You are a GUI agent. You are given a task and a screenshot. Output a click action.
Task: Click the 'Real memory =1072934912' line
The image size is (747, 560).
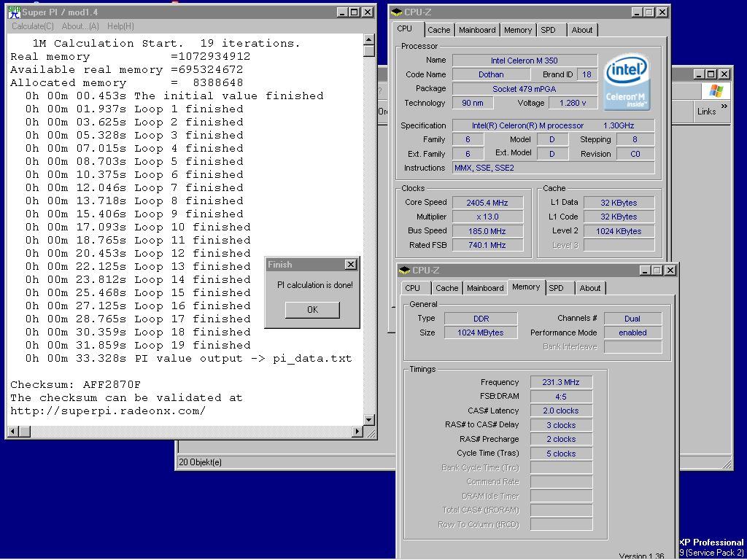pos(131,57)
